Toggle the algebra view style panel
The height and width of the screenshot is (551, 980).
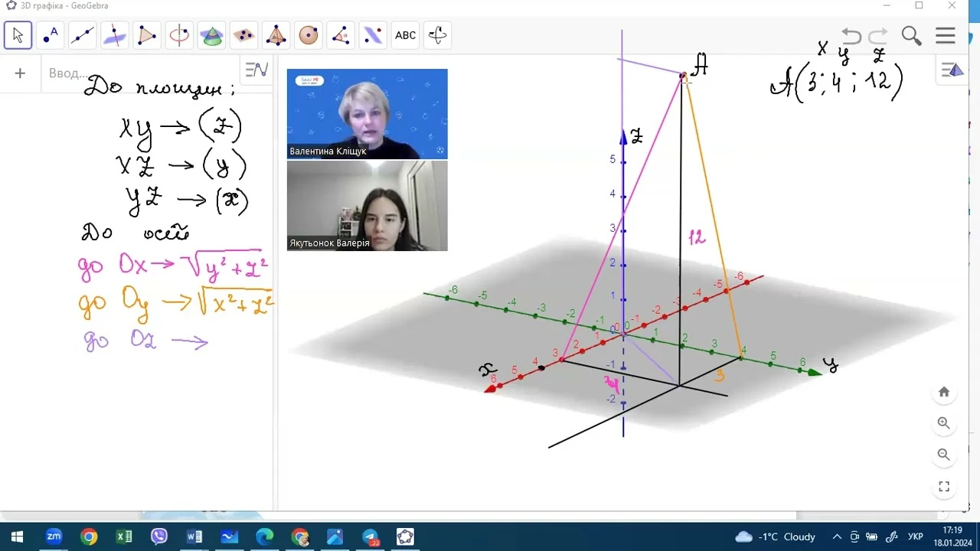(x=256, y=70)
